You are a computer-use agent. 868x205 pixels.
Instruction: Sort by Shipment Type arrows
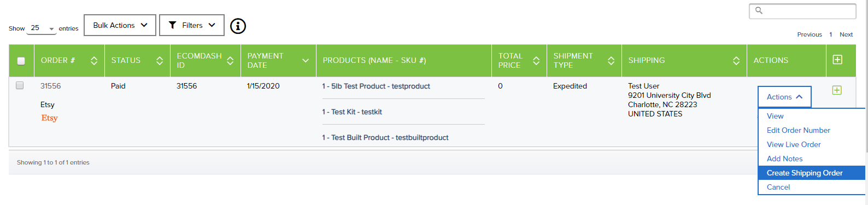click(611, 61)
